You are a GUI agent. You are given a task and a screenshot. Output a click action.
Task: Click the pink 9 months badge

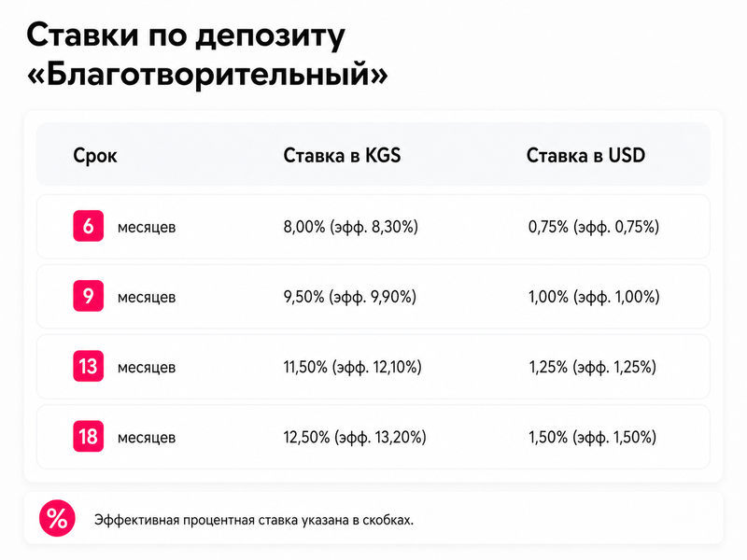(88, 296)
